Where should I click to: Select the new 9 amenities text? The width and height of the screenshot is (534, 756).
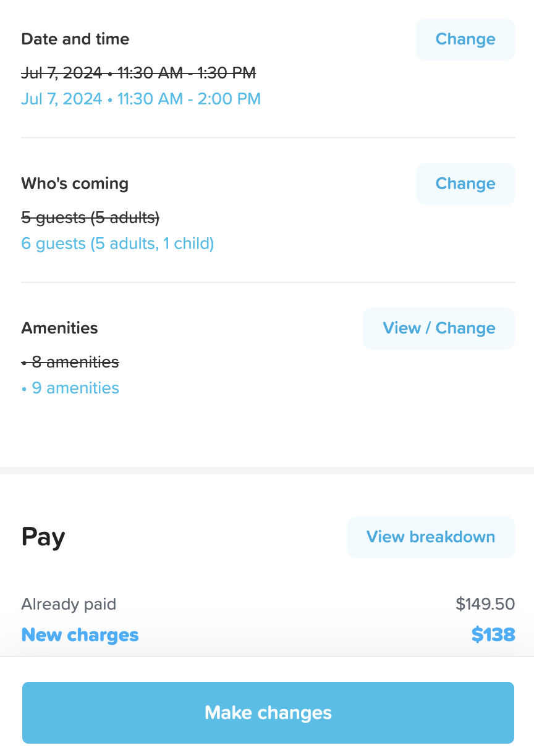(x=70, y=388)
